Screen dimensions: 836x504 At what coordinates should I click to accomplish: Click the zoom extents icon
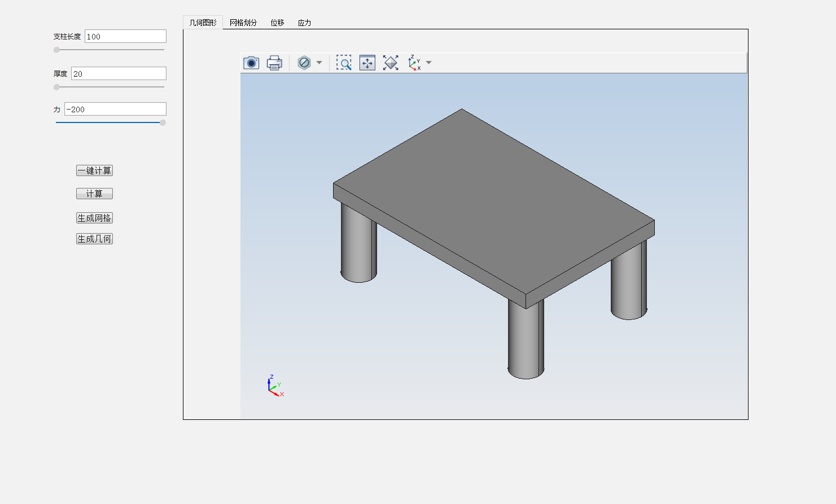pyautogui.click(x=391, y=63)
